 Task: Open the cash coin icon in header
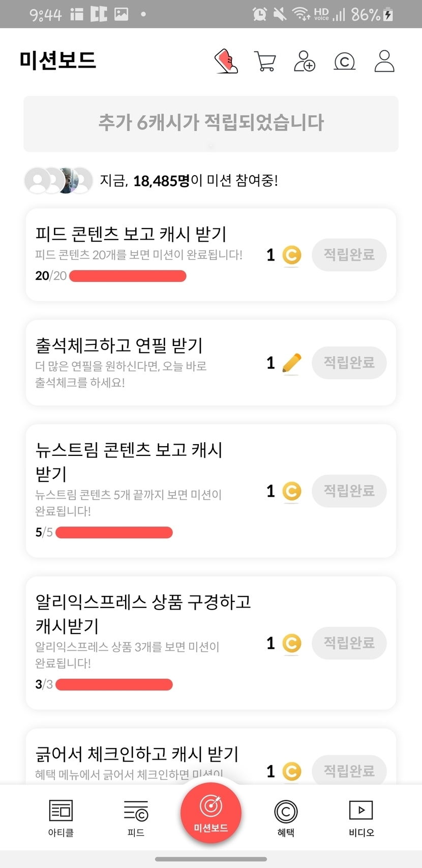[x=344, y=62]
